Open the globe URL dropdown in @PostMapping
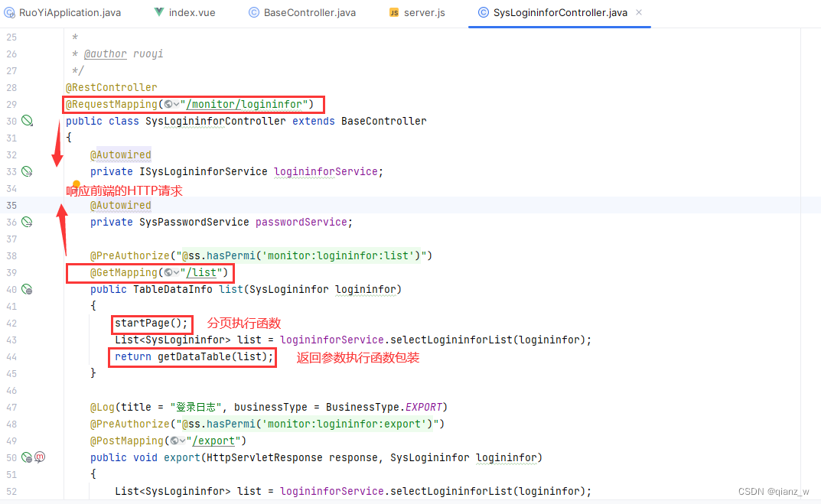Screen dimensions: 821x504 [178, 441]
